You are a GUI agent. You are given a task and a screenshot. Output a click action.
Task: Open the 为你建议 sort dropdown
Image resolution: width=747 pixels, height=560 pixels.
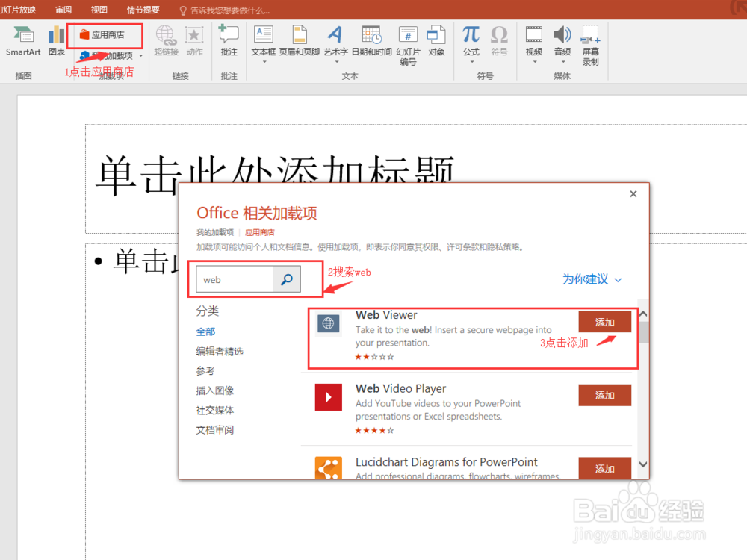[592, 279]
